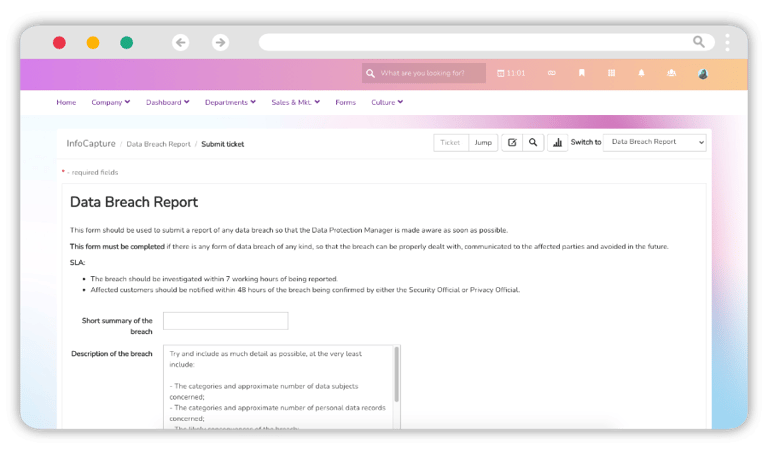768x455 pixels.
Task: Click the browser back arrow
Action: tap(180, 42)
